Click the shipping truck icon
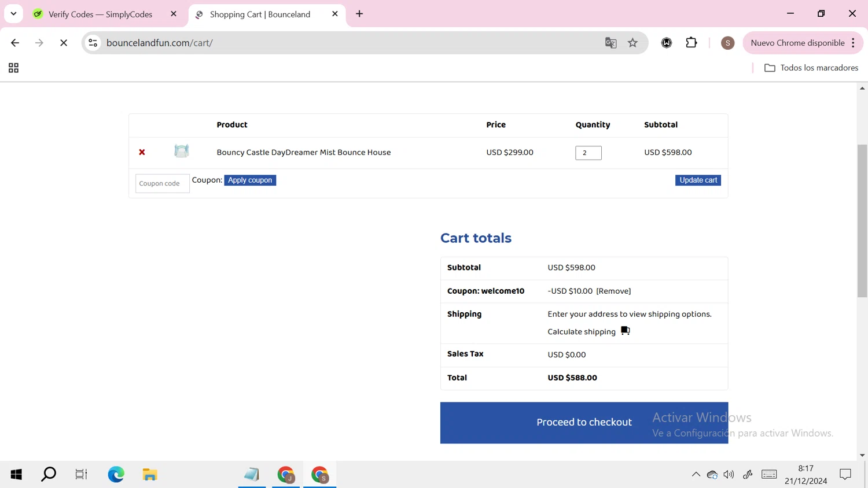The width and height of the screenshot is (868, 488). (625, 331)
